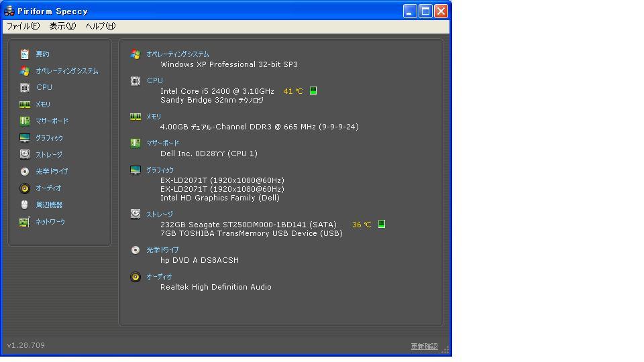Open the マザーボード heading link in summary
Screen dimensions: 644x362
162,143
